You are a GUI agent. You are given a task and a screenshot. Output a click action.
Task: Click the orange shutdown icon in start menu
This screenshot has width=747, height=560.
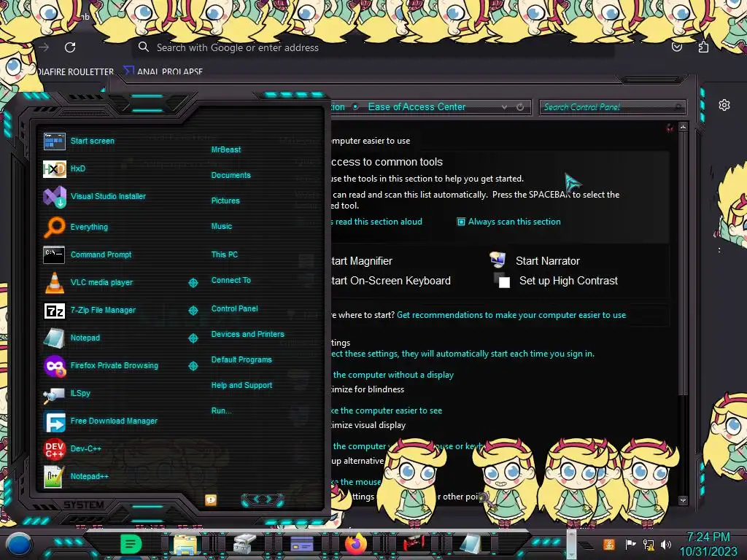pyautogui.click(x=211, y=499)
